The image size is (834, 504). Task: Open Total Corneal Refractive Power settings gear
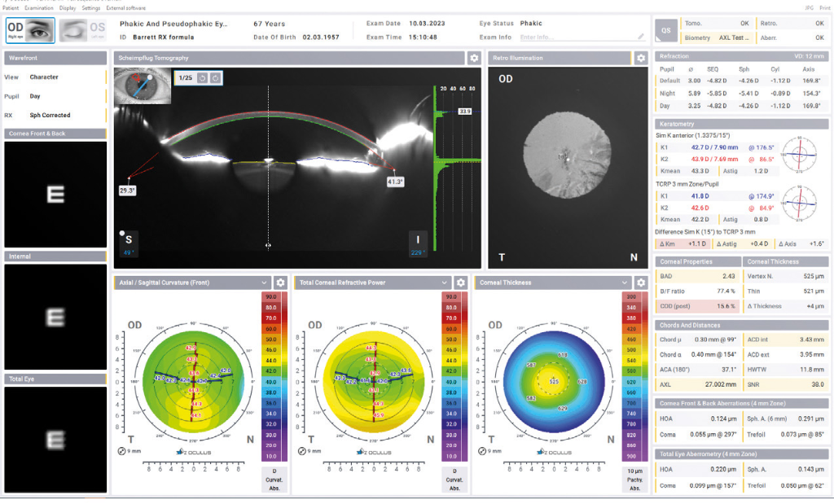click(461, 283)
